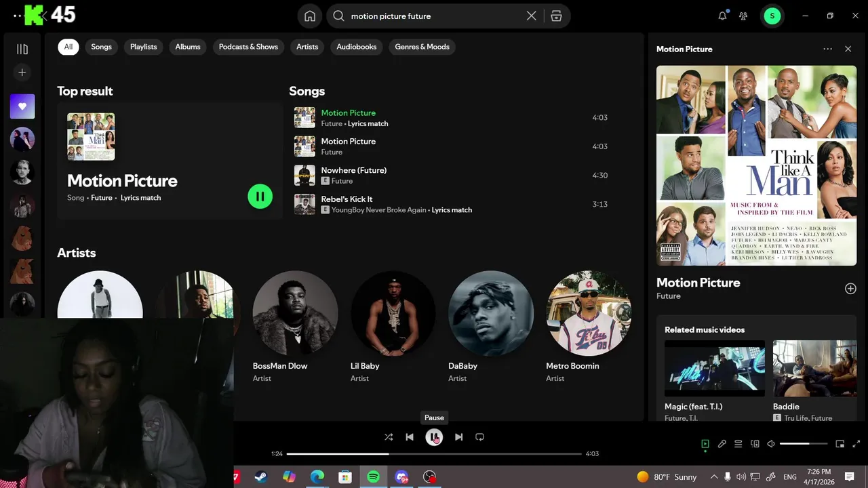Open Liked Songs playlist
This screenshot has width=868, height=488.
[x=22, y=106]
